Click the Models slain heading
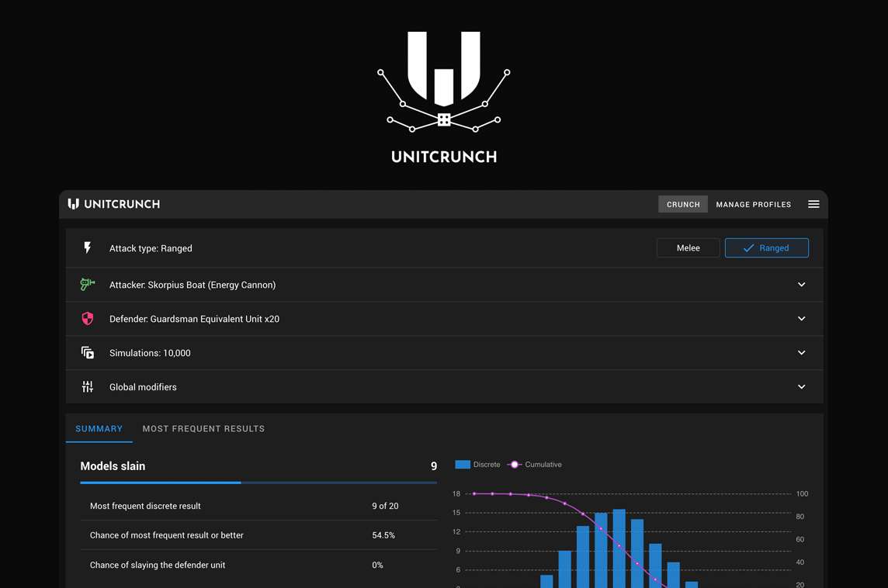The image size is (888, 588). 113,466
